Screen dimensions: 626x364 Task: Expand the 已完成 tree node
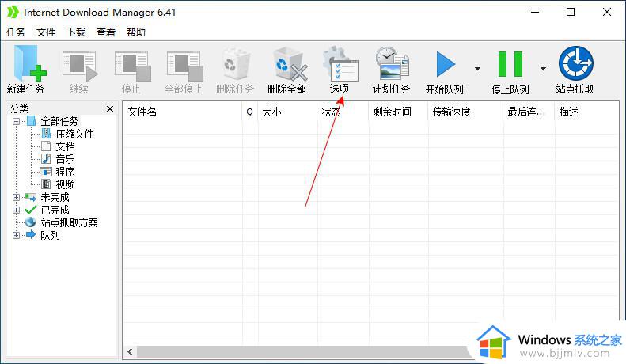tap(16, 210)
